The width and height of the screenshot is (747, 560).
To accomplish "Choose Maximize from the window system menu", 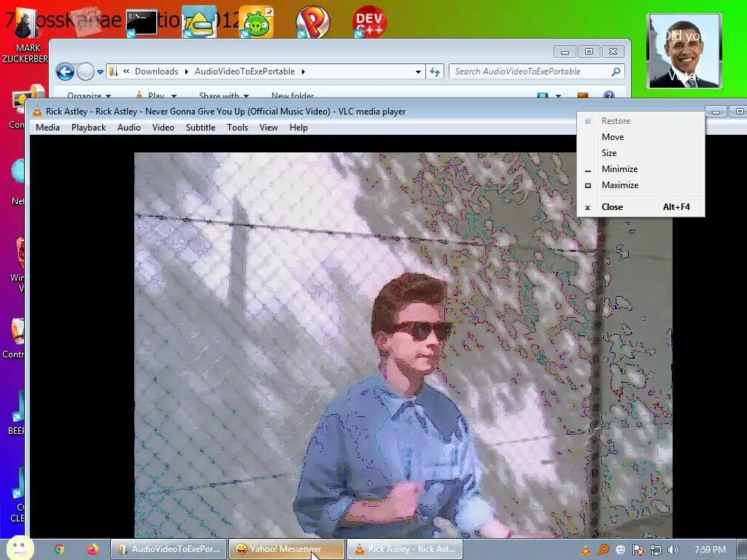I will (x=640, y=185).
